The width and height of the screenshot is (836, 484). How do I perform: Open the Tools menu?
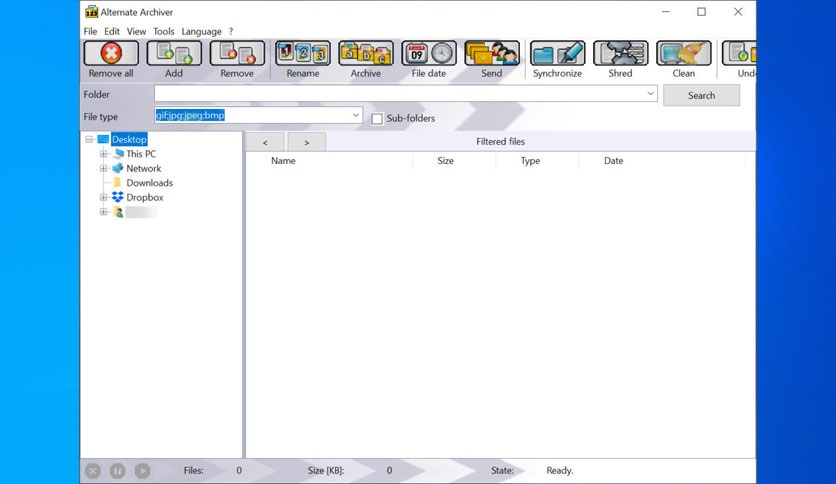tap(163, 32)
